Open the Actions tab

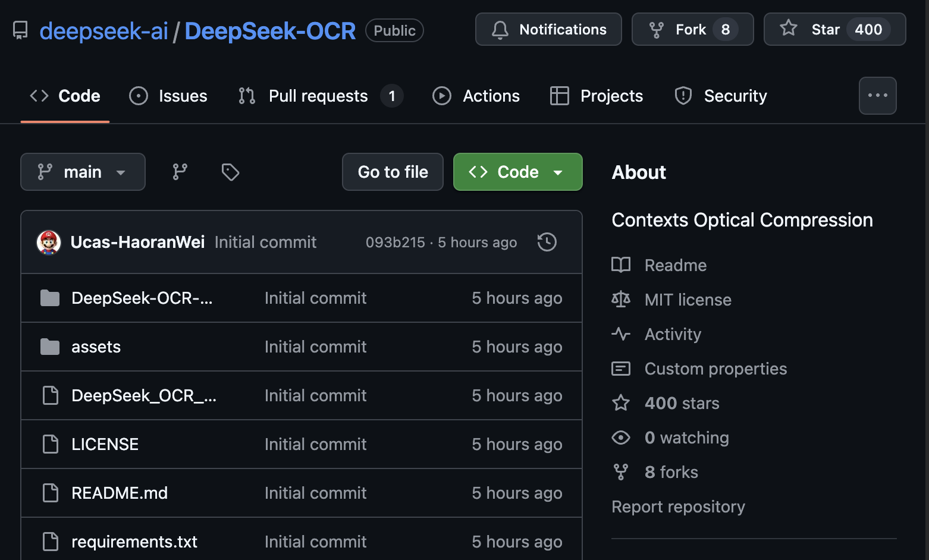pyautogui.click(x=476, y=96)
